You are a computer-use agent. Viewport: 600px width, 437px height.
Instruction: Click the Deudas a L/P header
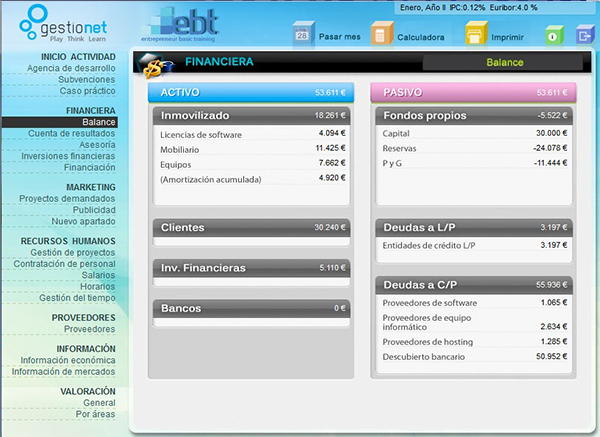click(474, 228)
